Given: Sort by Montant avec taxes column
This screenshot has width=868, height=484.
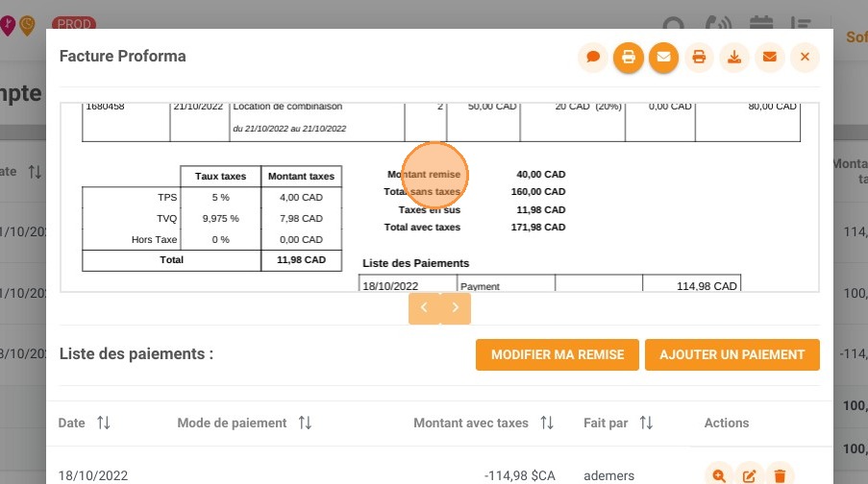Looking at the screenshot, I should [x=547, y=423].
